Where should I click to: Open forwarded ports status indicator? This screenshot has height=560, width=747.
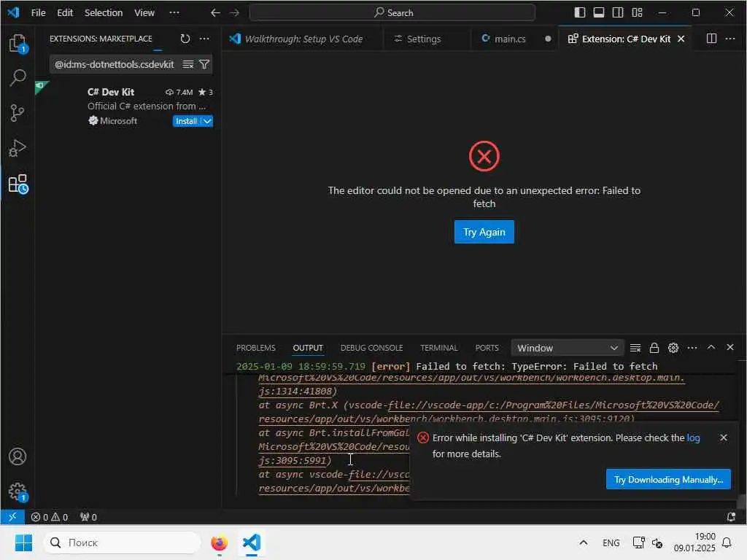88,517
